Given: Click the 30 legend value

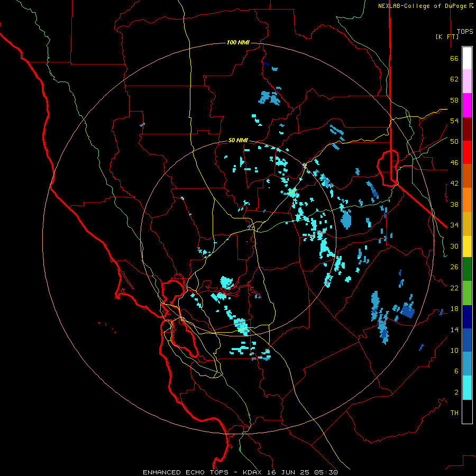Looking at the screenshot, I should (454, 246).
